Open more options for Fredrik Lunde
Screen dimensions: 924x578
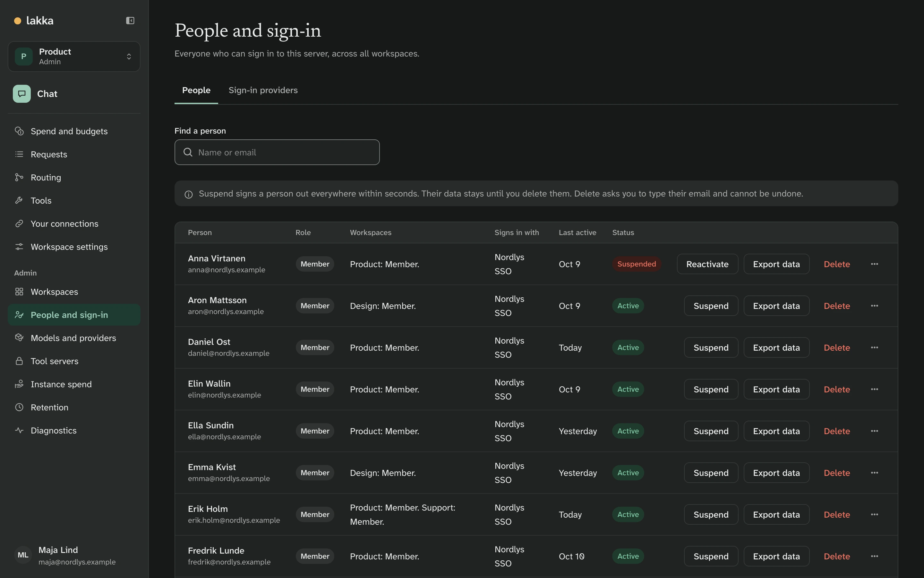(x=874, y=556)
